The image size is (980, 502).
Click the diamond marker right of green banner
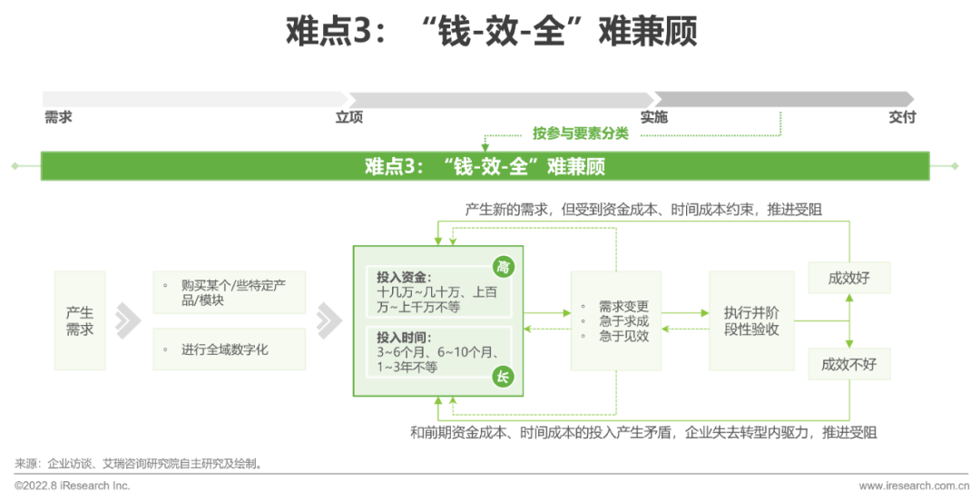tap(954, 166)
